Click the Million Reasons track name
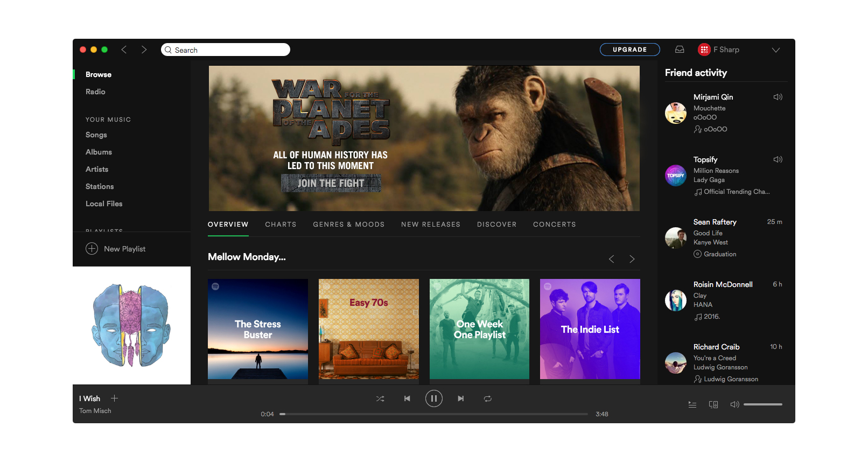868x462 pixels. pyautogui.click(x=716, y=171)
